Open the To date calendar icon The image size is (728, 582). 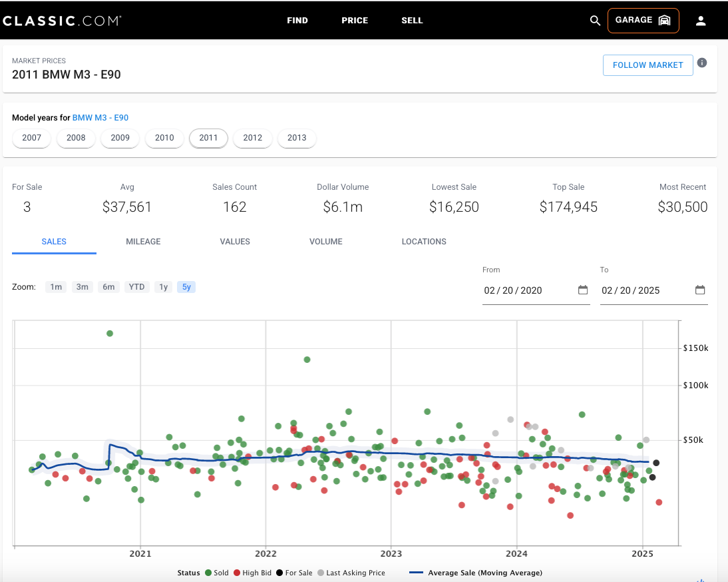700,290
